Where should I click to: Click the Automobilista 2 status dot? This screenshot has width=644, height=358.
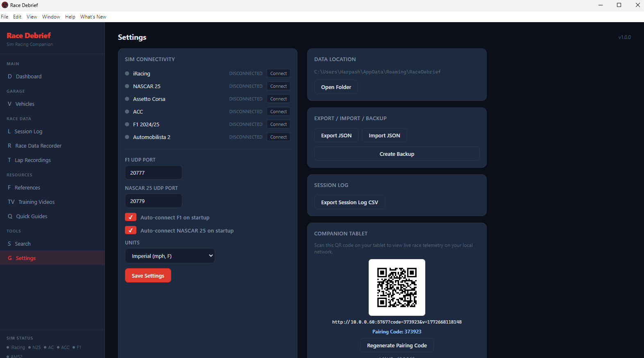click(127, 137)
